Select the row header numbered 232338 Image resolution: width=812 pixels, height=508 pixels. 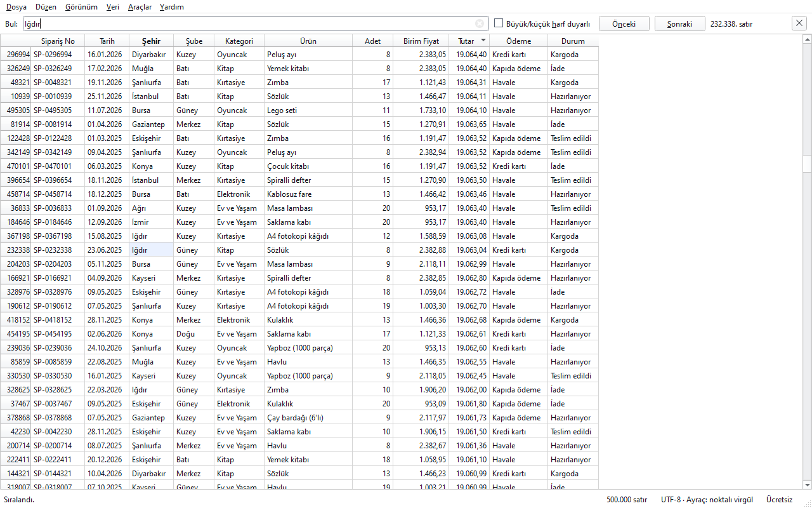pyautogui.click(x=15, y=250)
